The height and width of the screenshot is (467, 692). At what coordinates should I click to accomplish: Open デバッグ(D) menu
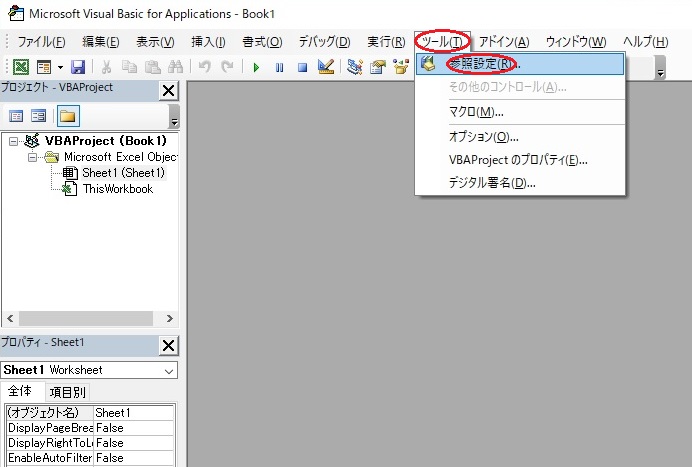(x=324, y=42)
